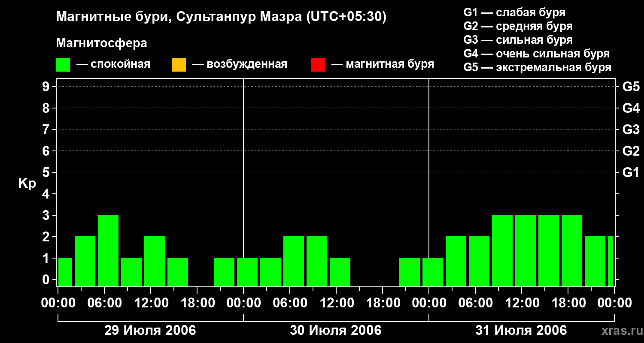
Task: Click the 'Магнитосфера' legend heading
Action: (x=101, y=43)
